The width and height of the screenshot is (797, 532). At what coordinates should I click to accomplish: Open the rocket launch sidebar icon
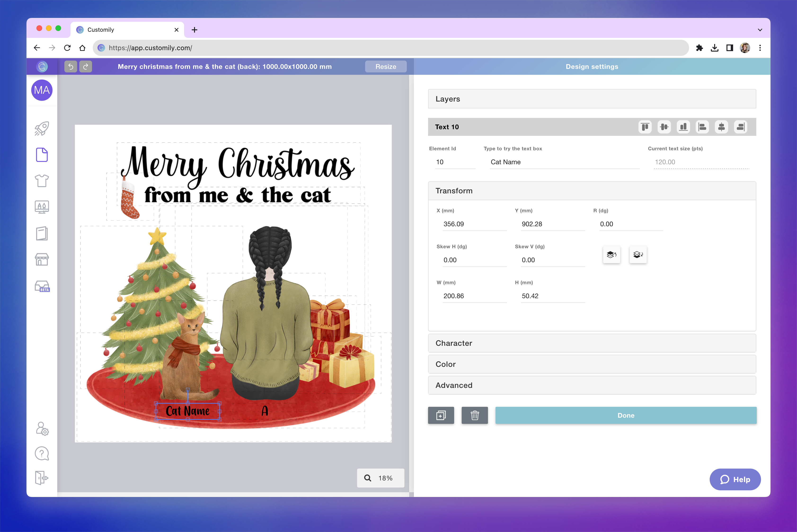(42, 129)
